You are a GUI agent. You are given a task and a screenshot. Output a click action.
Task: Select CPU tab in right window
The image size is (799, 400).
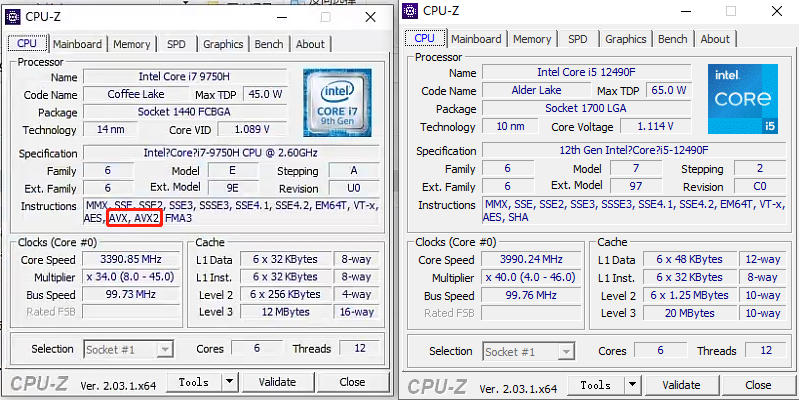coord(424,38)
